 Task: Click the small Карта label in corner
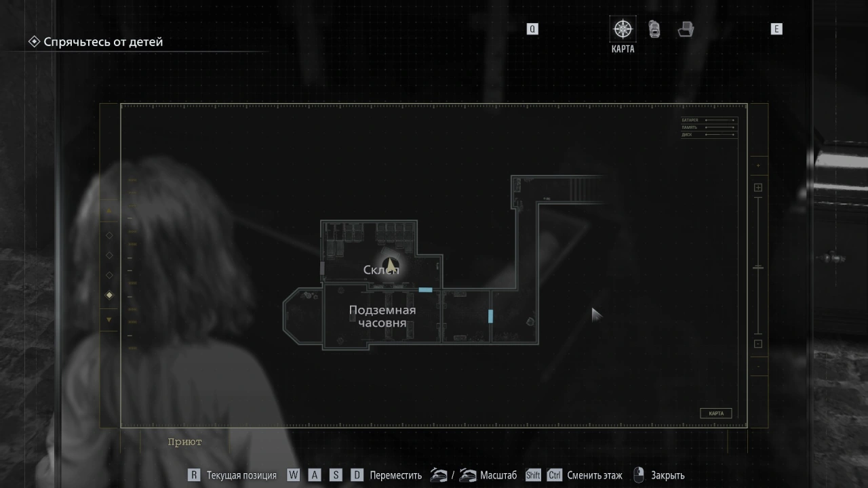(715, 413)
